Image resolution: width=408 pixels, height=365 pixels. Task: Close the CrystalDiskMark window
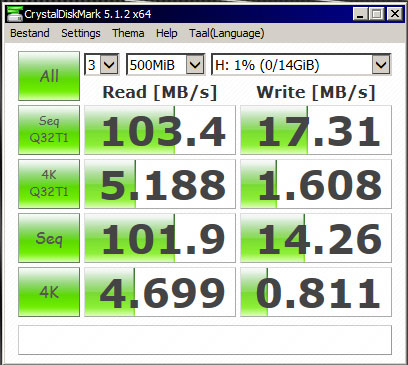[395, 14]
